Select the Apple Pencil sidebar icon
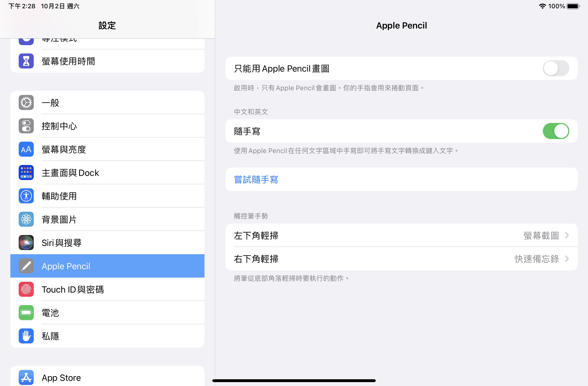Image resolution: width=588 pixels, height=386 pixels. 26,266
